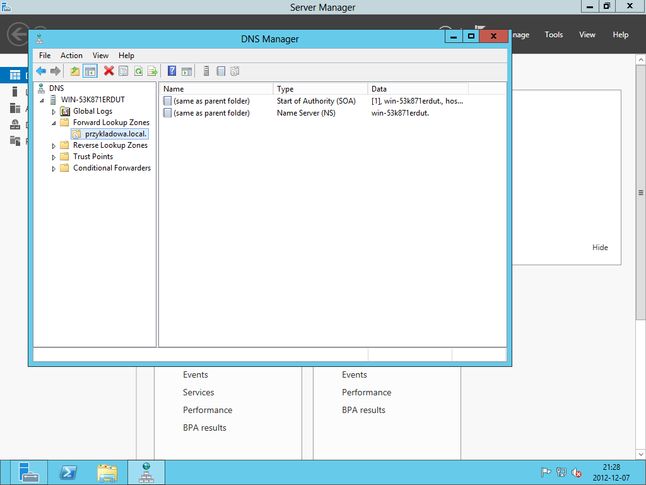Open BPA results link in right tile
Viewport: 646px width, 485px height.
[x=363, y=410]
